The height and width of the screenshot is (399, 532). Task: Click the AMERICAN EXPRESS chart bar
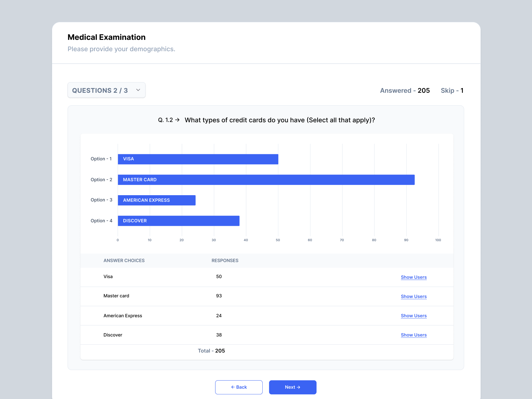(x=156, y=200)
